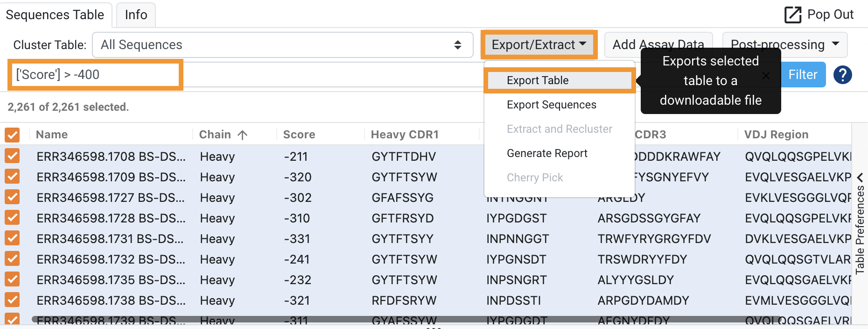Dismiss tooltip with the X icon

pos(766,76)
